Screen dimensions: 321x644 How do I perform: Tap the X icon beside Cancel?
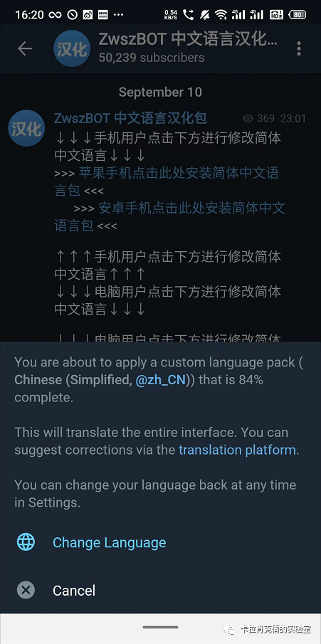pyautogui.click(x=26, y=590)
